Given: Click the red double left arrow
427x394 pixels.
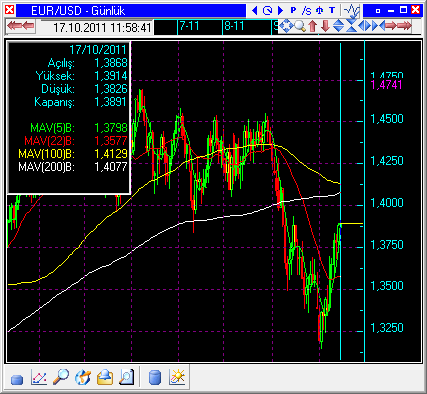Looking at the screenshot, I should (21, 26).
